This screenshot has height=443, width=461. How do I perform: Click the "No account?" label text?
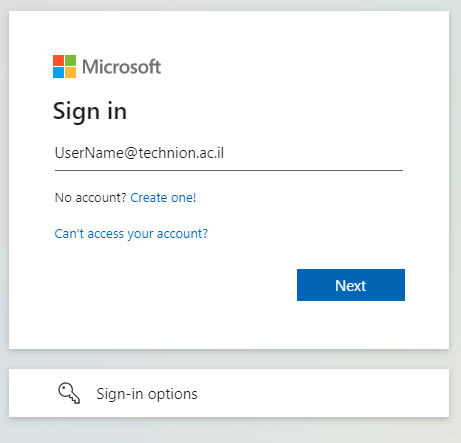[x=91, y=198]
